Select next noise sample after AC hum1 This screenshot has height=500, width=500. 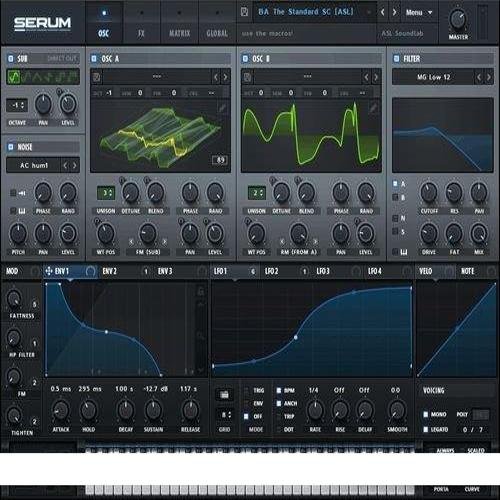coord(74,165)
